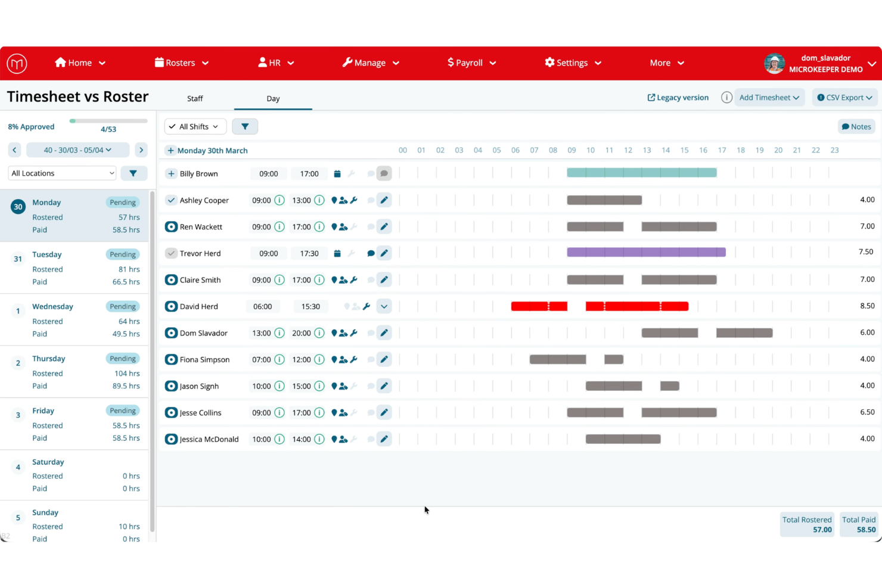Toggle the approval checkbox for Trevor Herd

tap(171, 253)
